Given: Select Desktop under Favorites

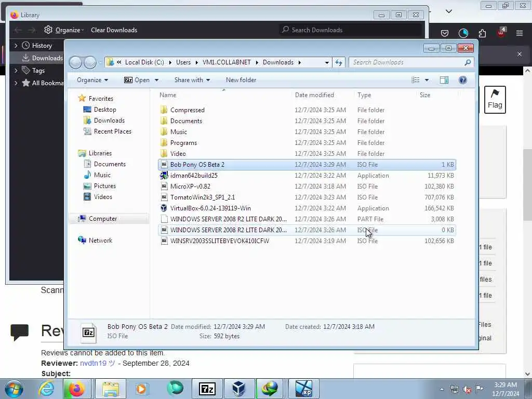Looking at the screenshot, I should click(105, 110).
